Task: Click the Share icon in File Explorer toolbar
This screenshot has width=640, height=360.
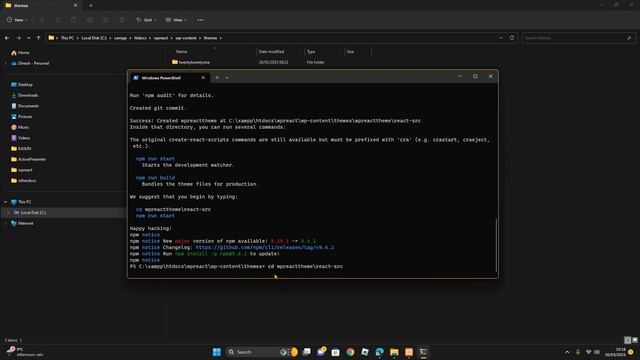Action: point(106,20)
